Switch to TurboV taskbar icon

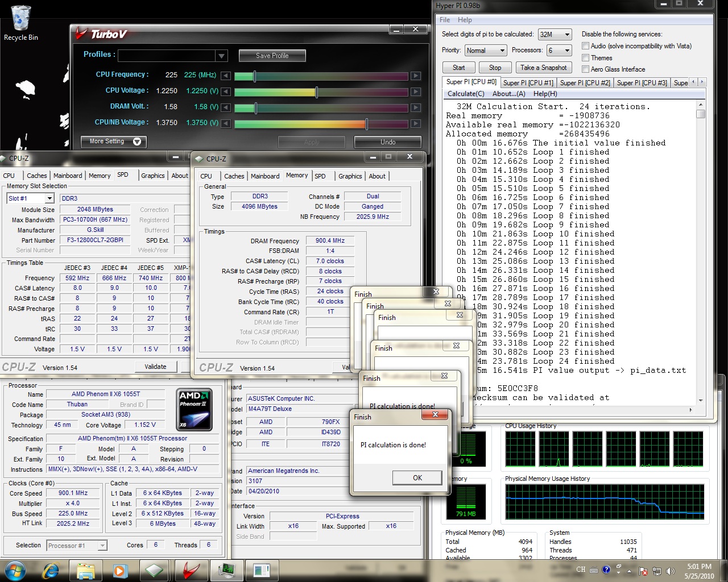(191, 570)
